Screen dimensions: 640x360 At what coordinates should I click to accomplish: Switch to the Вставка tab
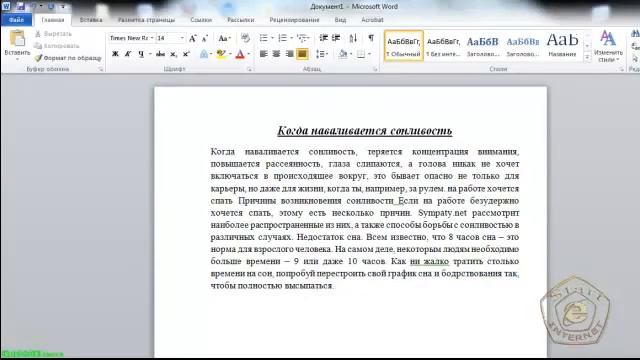[x=91, y=20]
